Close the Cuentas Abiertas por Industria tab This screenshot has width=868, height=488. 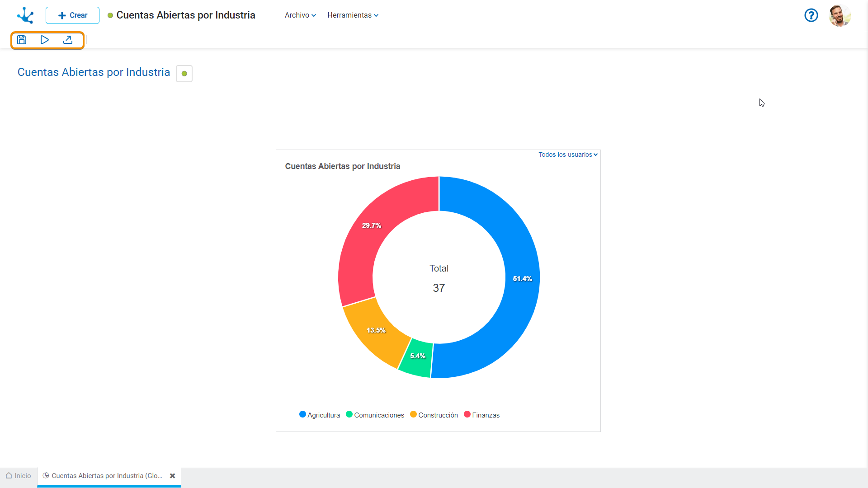172,476
